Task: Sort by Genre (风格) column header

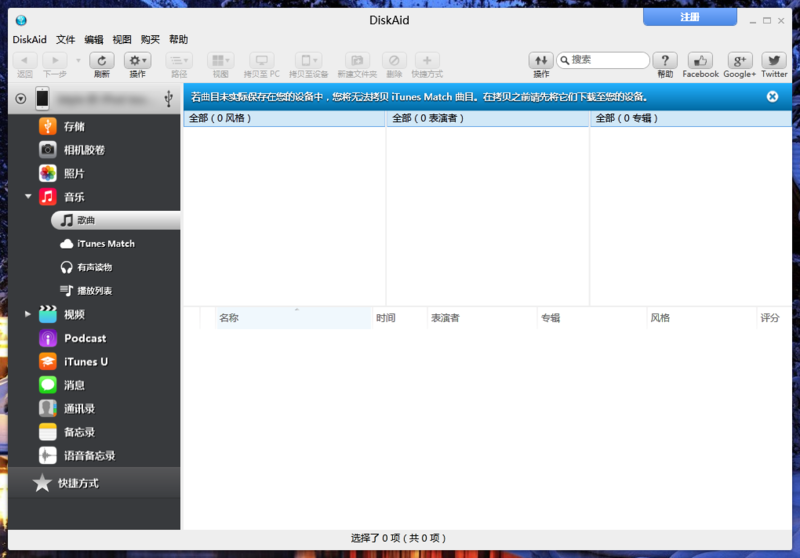Action: 702,318
